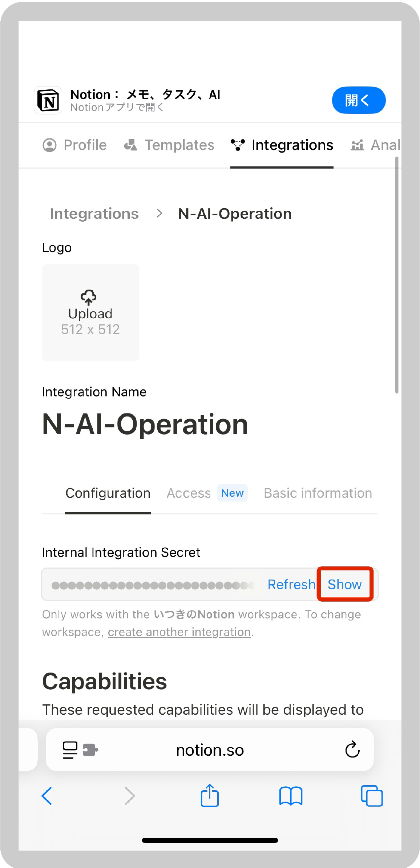Screen dimensions: 420x868
Task: Click the Profile person icon
Action: (50, 145)
